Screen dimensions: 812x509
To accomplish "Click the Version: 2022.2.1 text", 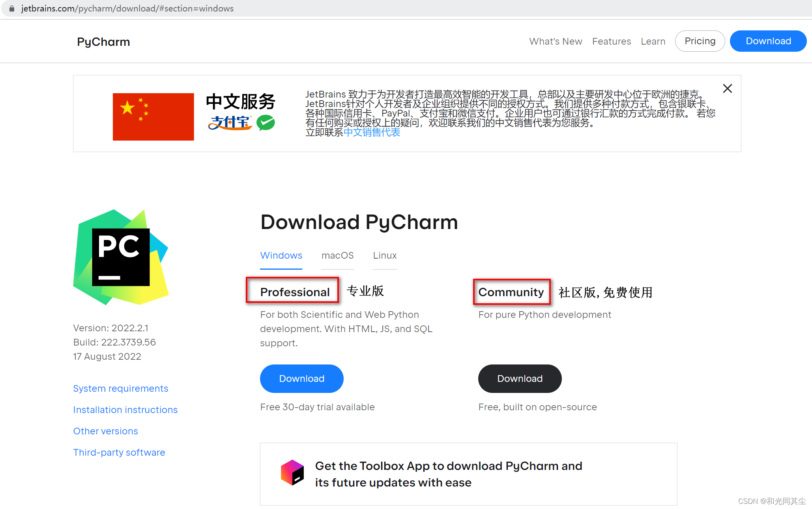I will pyautogui.click(x=111, y=328).
